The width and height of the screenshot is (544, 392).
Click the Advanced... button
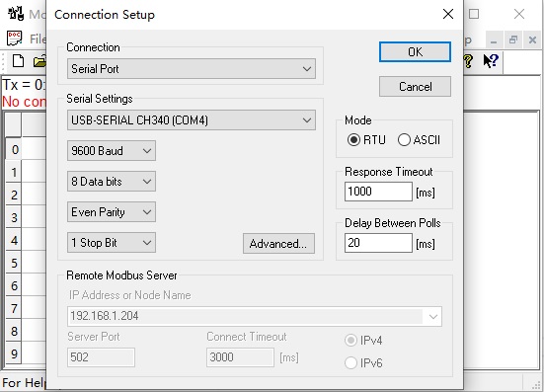[x=278, y=244]
